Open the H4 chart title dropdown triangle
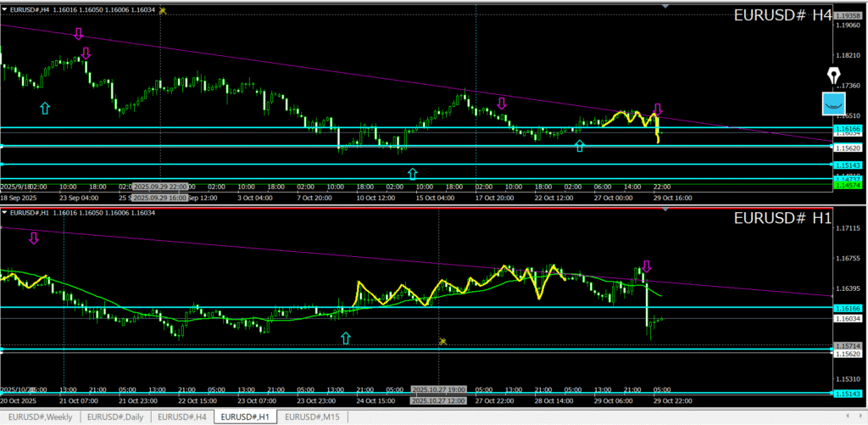Viewport: 868px width, 425px height. [5, 10]
